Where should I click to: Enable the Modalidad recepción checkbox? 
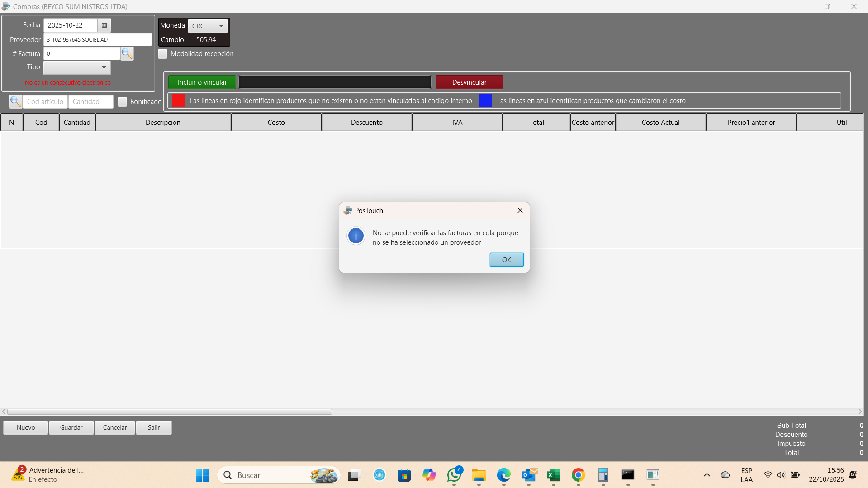[x=163, y=54]
